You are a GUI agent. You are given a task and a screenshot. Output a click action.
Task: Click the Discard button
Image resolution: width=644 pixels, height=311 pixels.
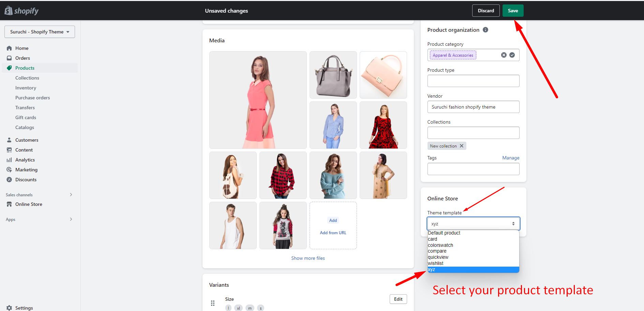tap(486, 11)
